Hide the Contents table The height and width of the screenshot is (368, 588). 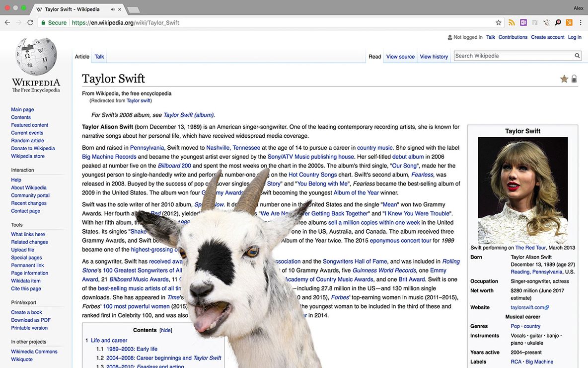[x=166, y=330]
